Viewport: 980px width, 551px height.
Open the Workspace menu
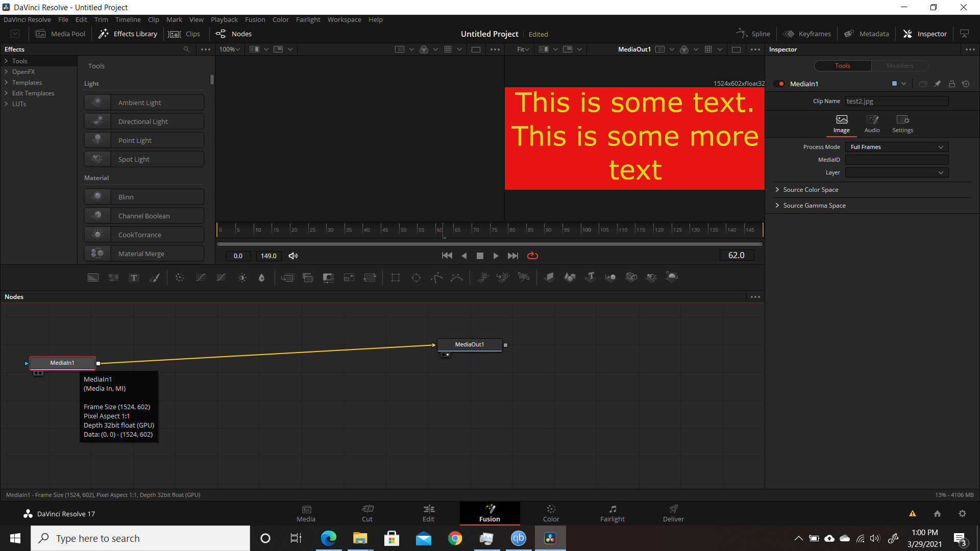(x=344, y=19)
